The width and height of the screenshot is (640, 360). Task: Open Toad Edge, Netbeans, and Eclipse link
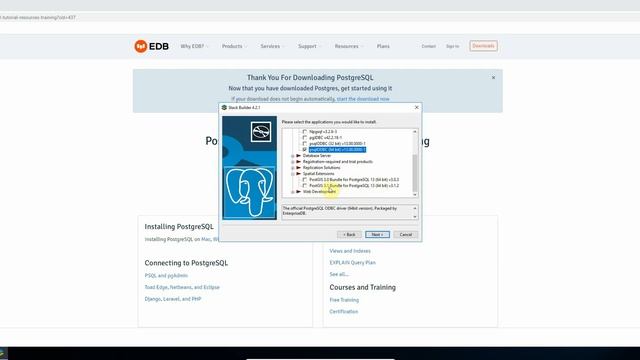pos(182,287)
